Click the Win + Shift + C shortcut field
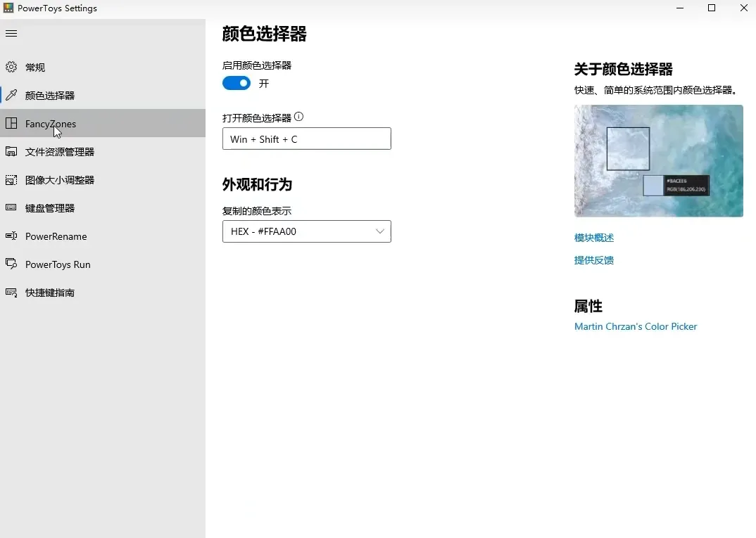The height and width of the screenshot is (538, 756). [307, 139]
